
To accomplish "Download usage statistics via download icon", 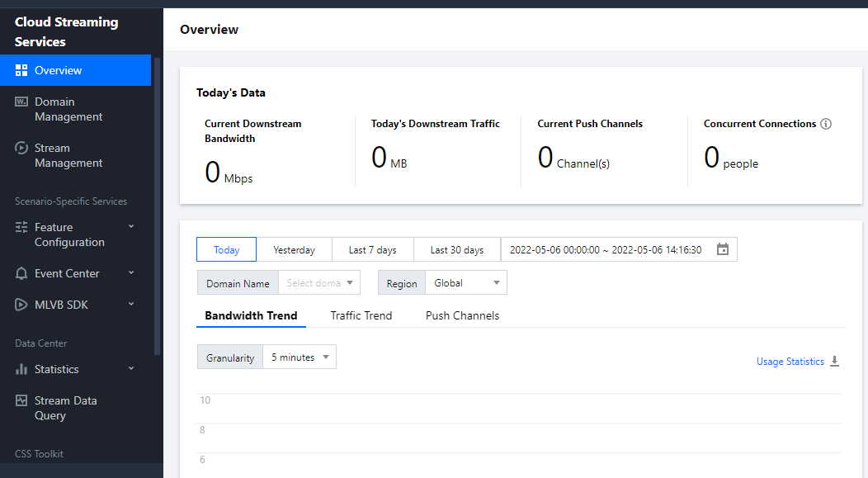I will click(834, 362).
